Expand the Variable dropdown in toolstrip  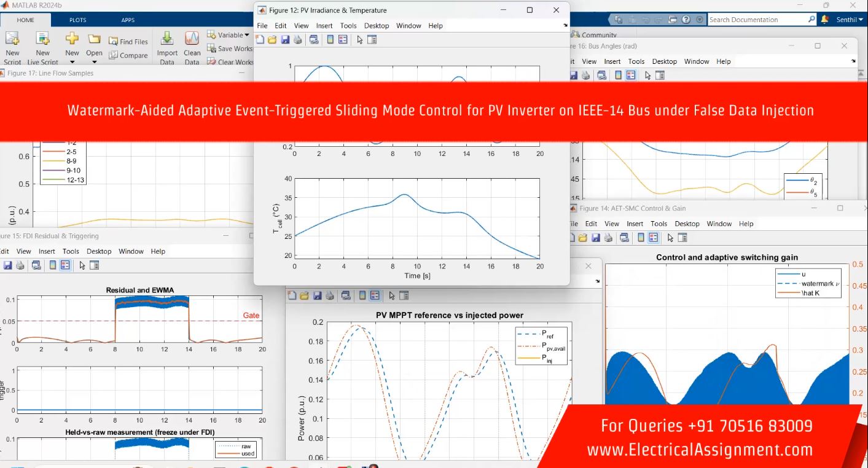coord(246,35)
